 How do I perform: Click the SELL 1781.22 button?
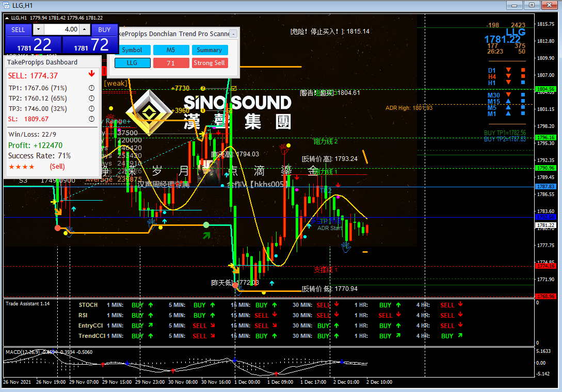pyautogui.click(x=34, y=39)
